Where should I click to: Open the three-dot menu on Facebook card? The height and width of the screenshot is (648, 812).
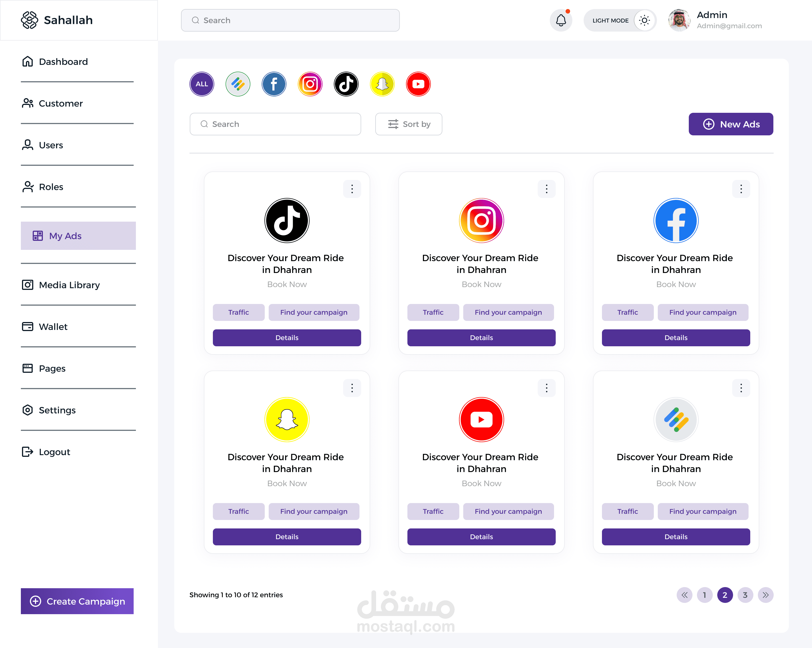(741, 189)
